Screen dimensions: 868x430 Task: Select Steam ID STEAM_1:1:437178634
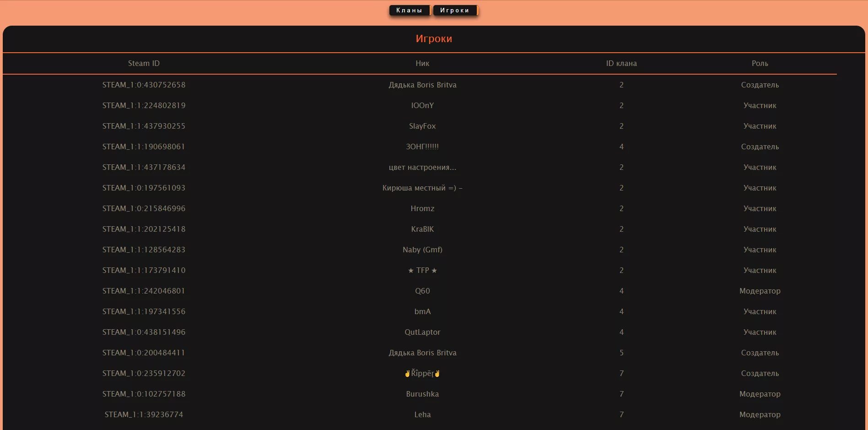tap(144, 167)
